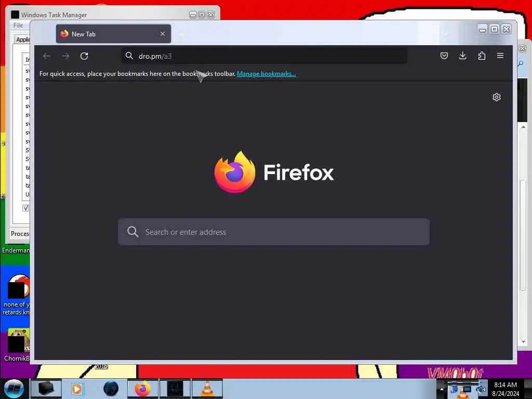The width and height of the screenshot is (532, 399).
Task: Open the Firefox downloads panel
Action: pyautogui.click(x=462, y=56)
